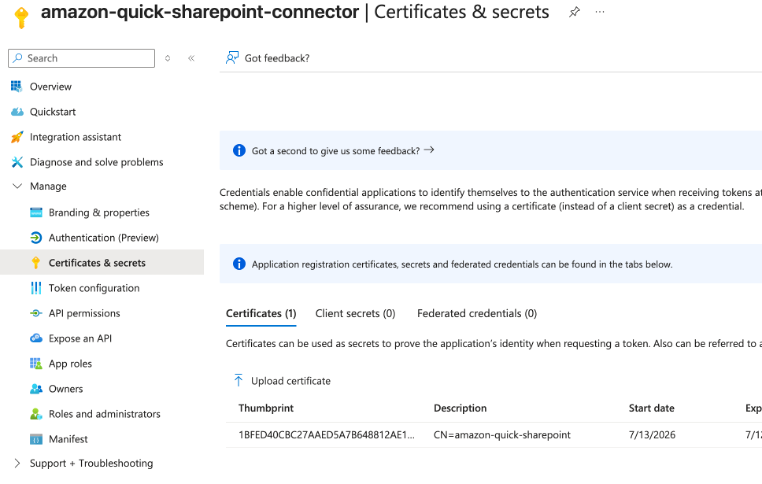Screen dimensions: 762x484
Task: Open App roles label
Action: 70,363
